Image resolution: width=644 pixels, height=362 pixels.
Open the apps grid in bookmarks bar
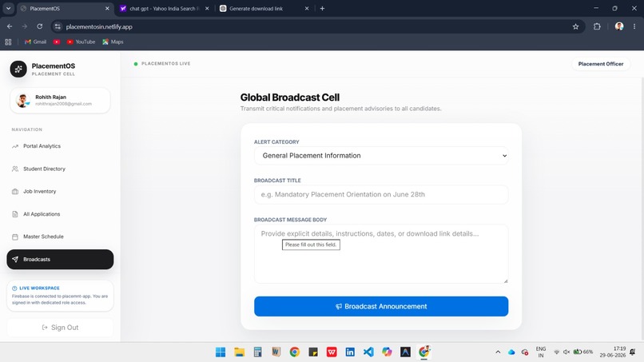[x=8, y=42]
